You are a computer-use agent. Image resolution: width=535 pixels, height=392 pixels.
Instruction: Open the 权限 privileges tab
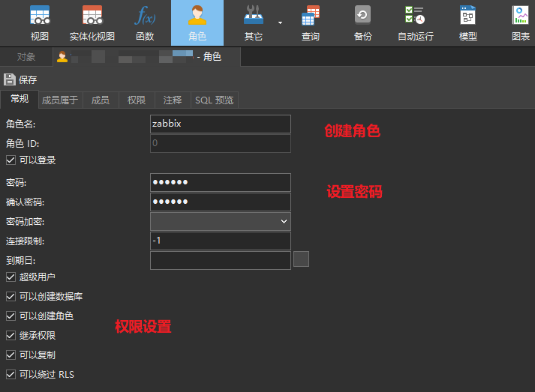(x=137, y=100)
